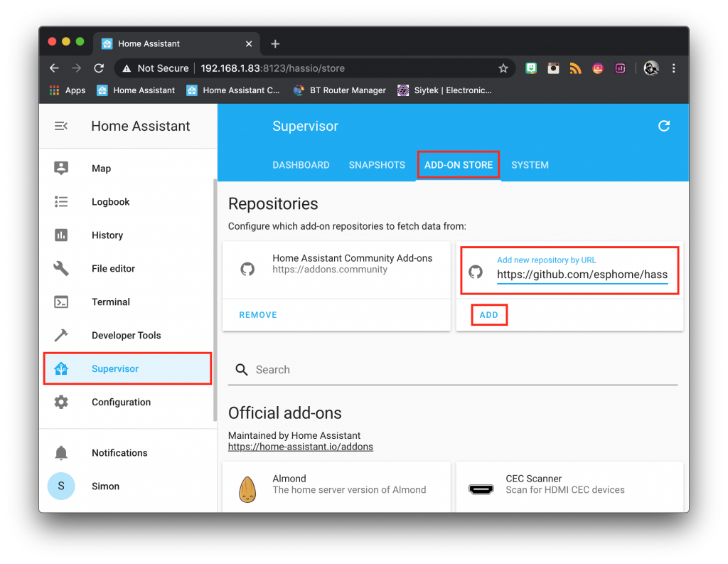
Task: Click https://addons.community repository URL text
Action: 330,270
